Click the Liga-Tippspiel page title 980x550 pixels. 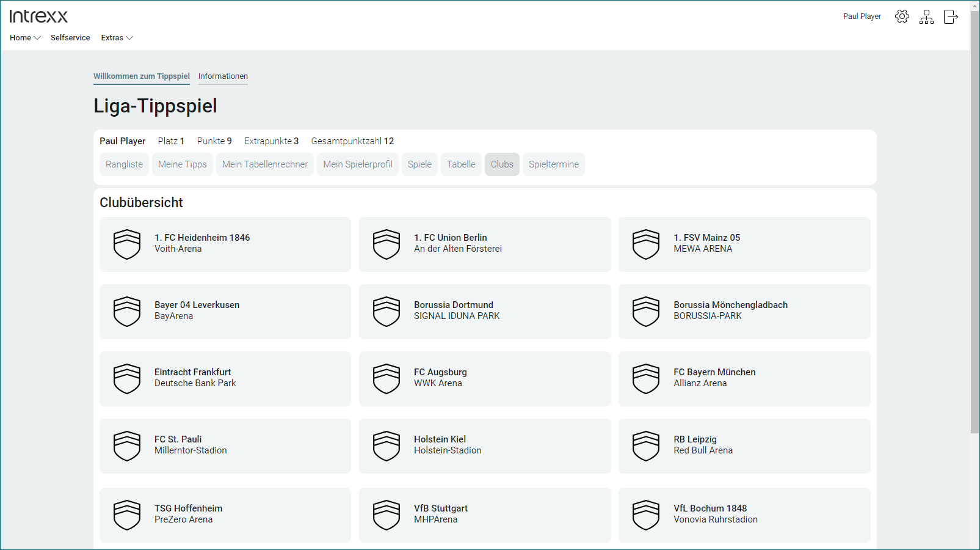155,106
